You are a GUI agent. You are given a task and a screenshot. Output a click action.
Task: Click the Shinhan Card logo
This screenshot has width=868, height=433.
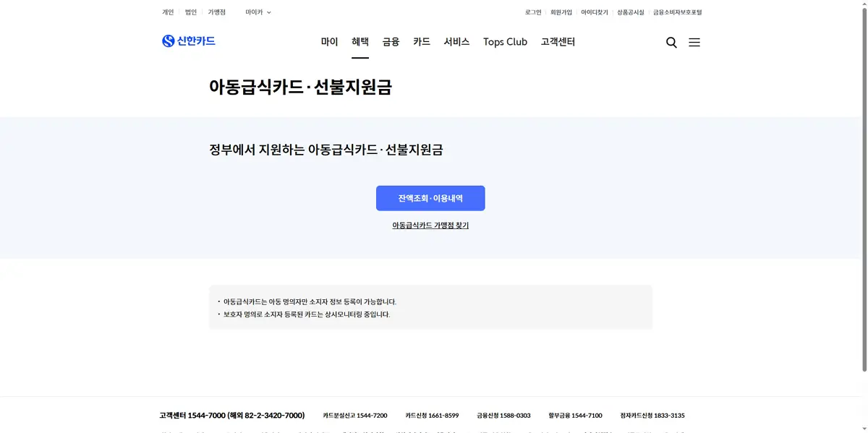tap(189, 41)
